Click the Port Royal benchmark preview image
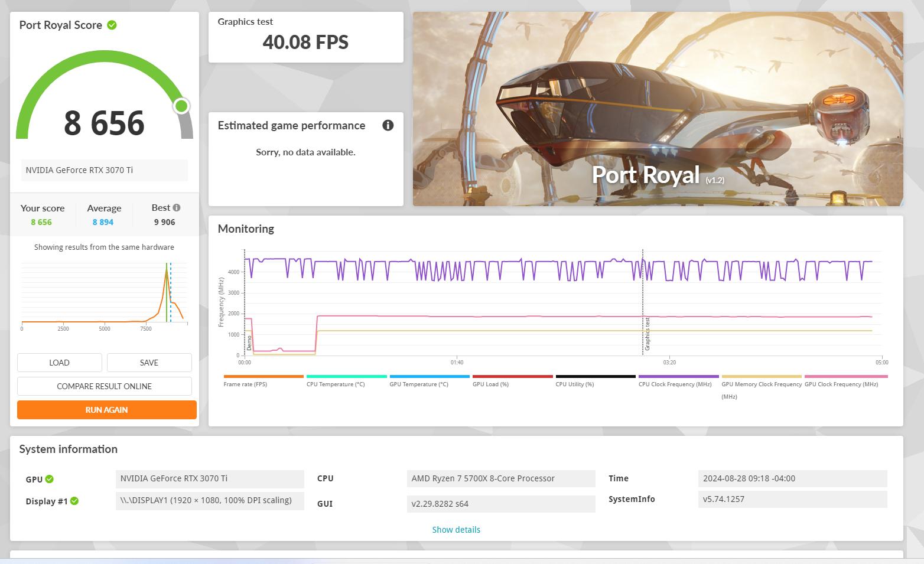The height and width of the screenshot is (564, 924). tap(658, 109)
